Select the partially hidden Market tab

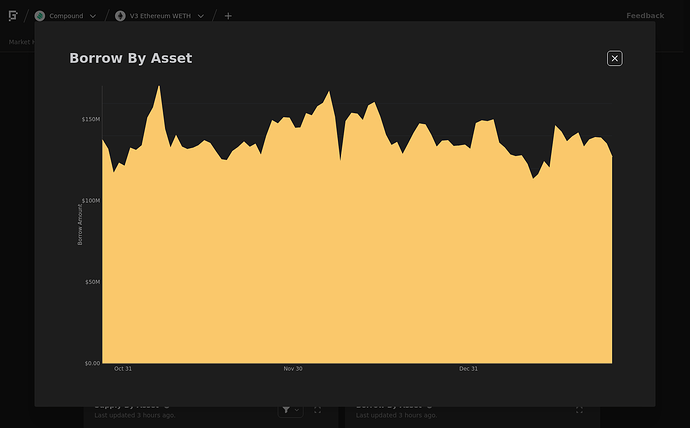click(x=21, y=42)
